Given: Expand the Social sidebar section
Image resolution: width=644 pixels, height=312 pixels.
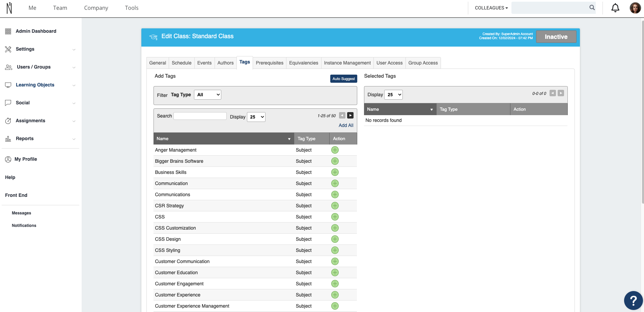Looking at the screenshot, I should pyautogui.click(x=74, y=103).
